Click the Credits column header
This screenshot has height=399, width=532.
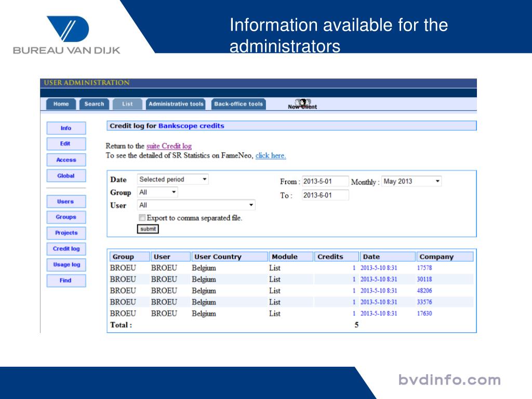(x=337, y=257)
